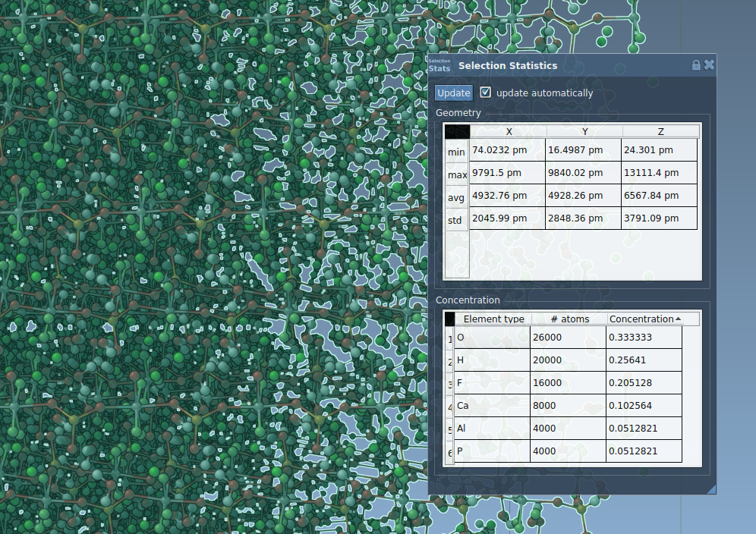Select the P concentration cell 0.0512821

point(644,451)
